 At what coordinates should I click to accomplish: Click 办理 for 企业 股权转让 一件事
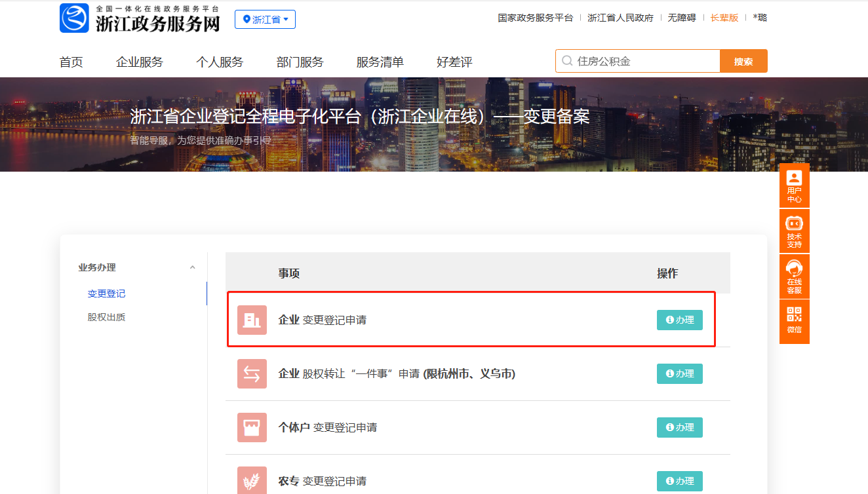pyautogui.click(x=680, y=373)
